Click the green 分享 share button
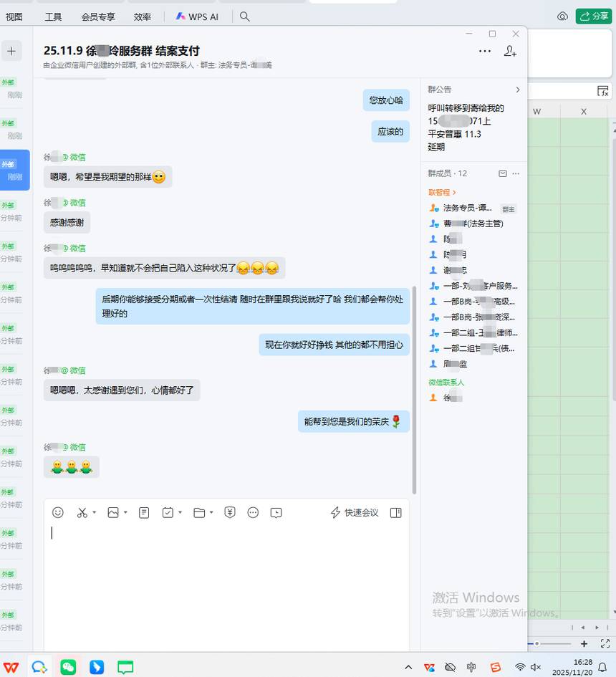 coord(594,16)
